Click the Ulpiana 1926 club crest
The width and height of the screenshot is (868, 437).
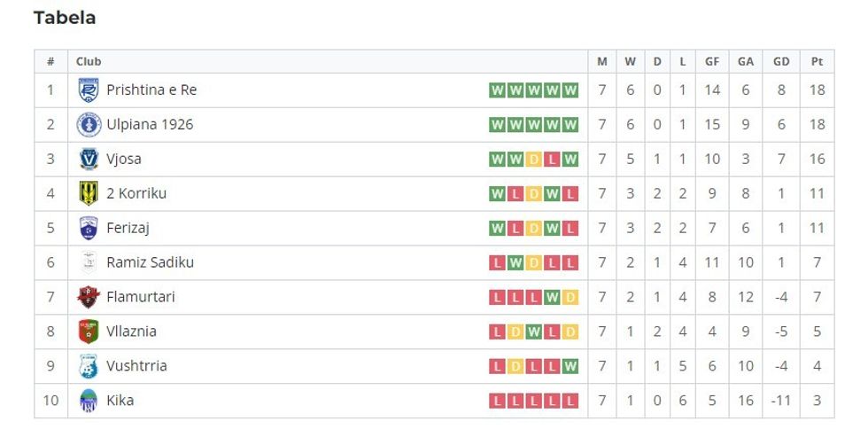(x=89, y=124)
